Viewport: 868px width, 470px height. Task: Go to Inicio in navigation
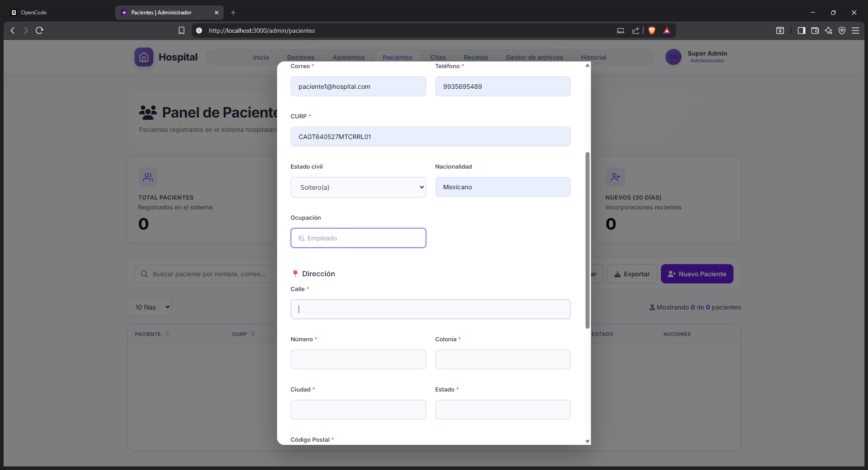point(261,57)
